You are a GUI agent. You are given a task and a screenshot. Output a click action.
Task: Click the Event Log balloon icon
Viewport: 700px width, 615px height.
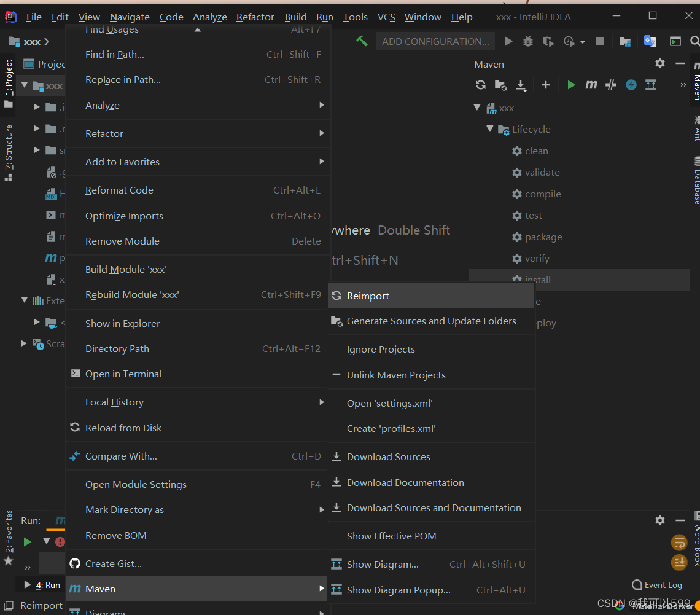tap(637, 585)
